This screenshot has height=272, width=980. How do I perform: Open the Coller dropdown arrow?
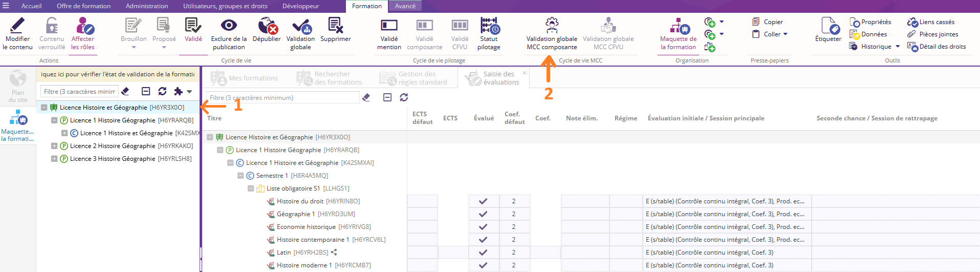(786, 34)
